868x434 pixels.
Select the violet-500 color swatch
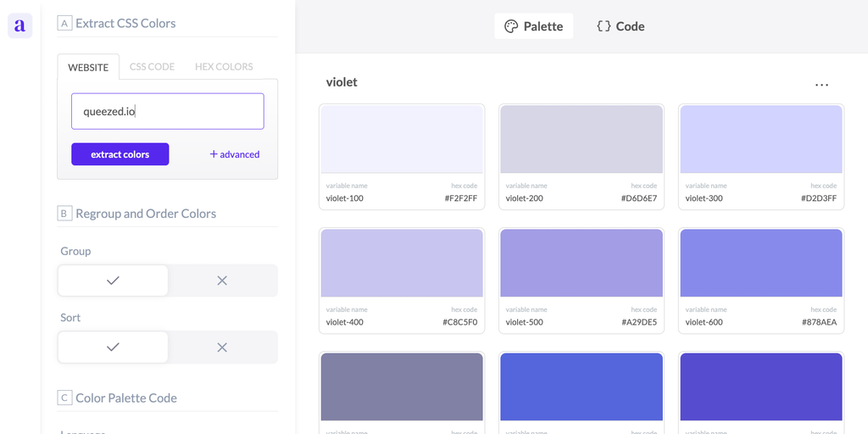(x=581, y=263)
